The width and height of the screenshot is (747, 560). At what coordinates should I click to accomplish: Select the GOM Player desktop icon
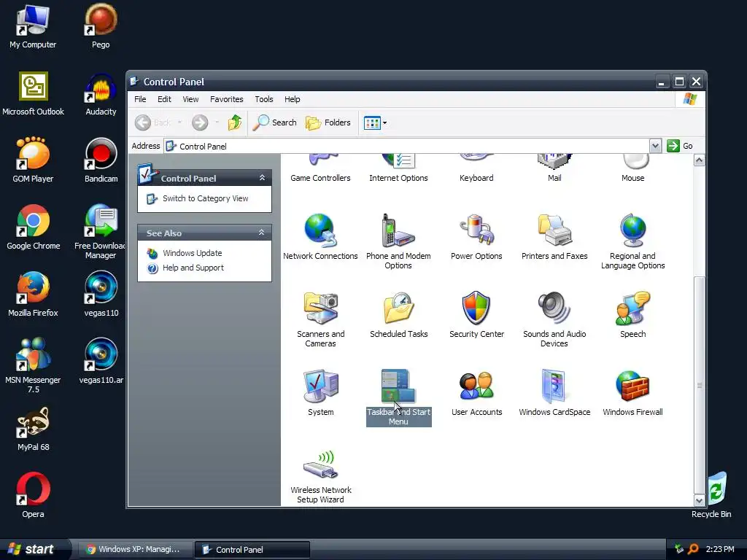[33, 160]
